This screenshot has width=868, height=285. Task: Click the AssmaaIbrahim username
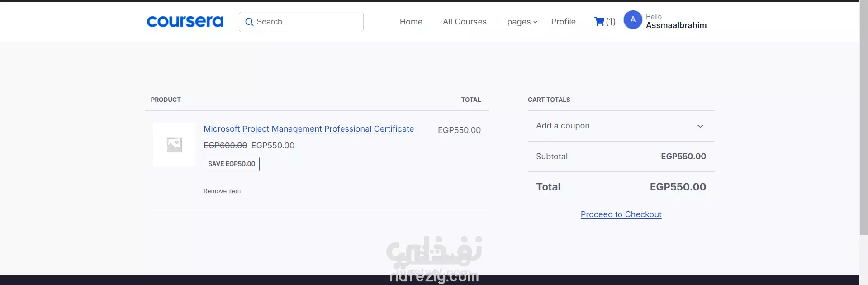pos(676,25)
